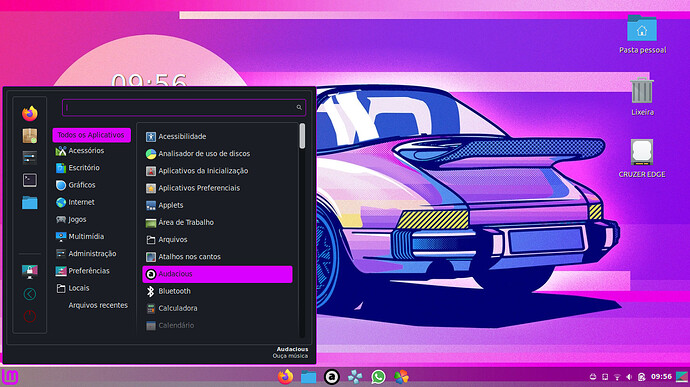Open Applets settings
This screenshot has width=690, height=387.
pyautogui.click(x=217, y=205)
